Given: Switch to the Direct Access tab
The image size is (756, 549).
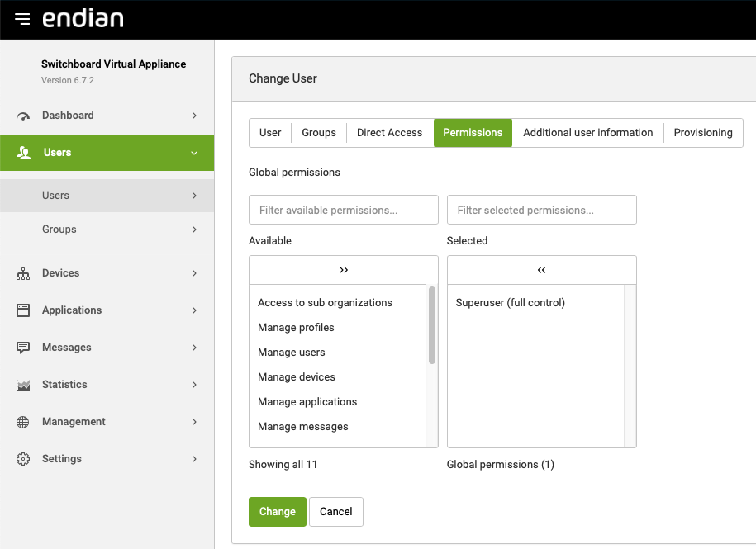Looking at the screenshot, I should pos(389,133).
